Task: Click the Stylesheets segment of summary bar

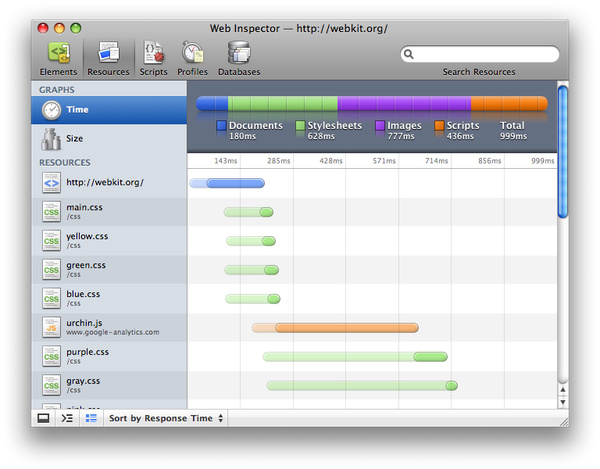Action: (283, 104)
